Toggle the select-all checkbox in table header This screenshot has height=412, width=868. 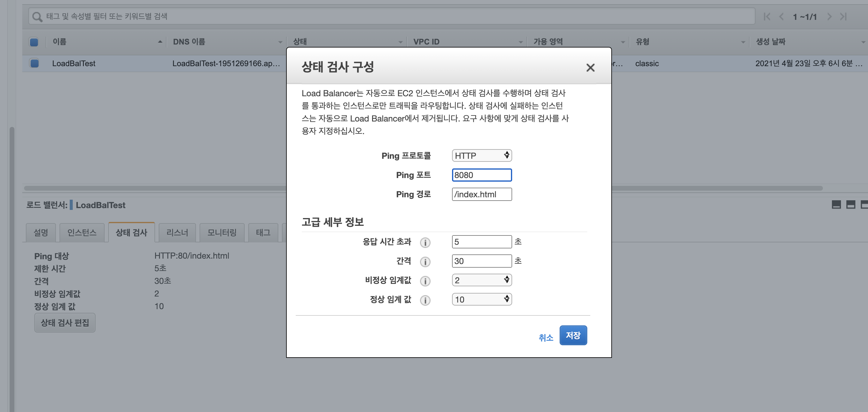pyautogui.click(x=34, y=42)
